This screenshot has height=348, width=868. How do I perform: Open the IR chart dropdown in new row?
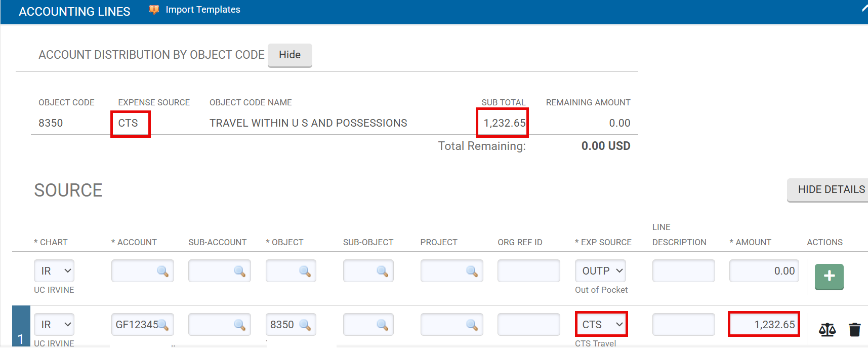[x=54, y=271]
